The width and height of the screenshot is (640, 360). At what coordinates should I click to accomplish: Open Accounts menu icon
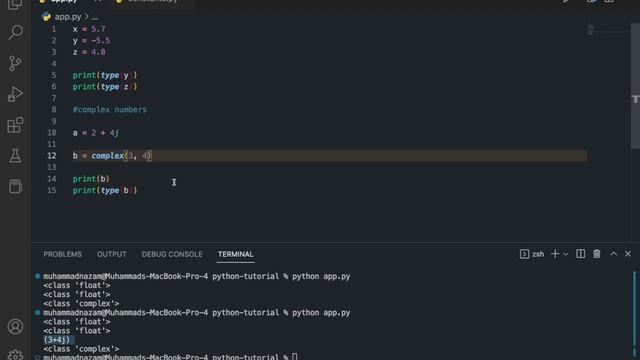coord(15,327)
